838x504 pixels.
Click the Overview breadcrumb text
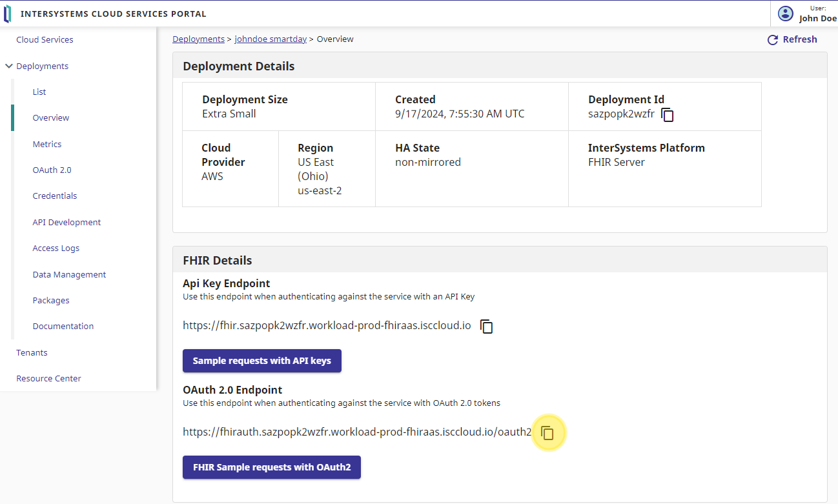click(335, 39)
